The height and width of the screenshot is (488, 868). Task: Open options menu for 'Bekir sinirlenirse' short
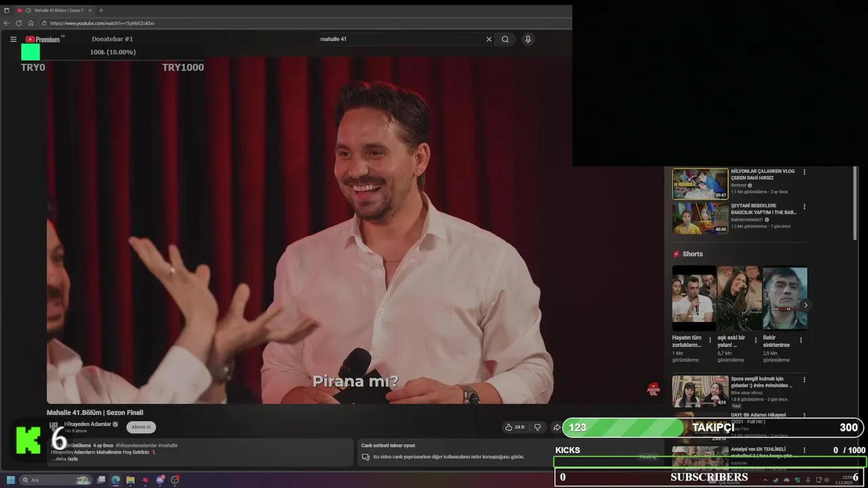(x=801, y=340)
